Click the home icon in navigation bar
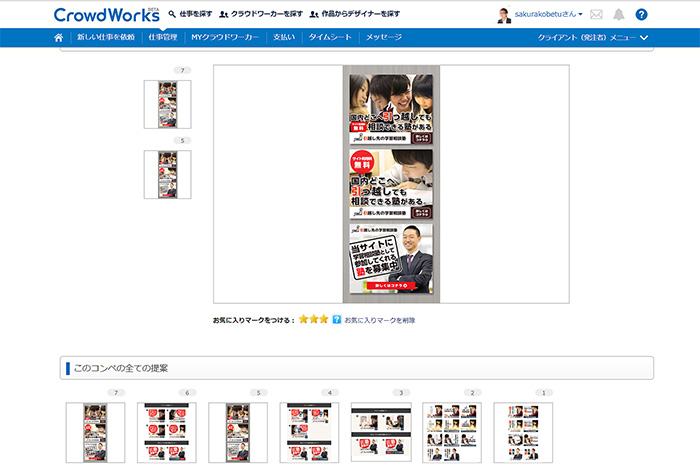700x467 pixels. pyautogui.click(x=59, y=37)
